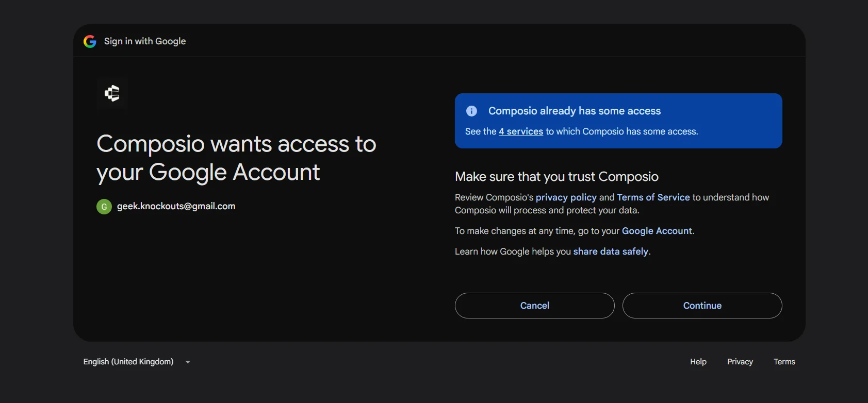Open the Terms of Service link
This screenshot has height=403, width=868.
(653, 197)
